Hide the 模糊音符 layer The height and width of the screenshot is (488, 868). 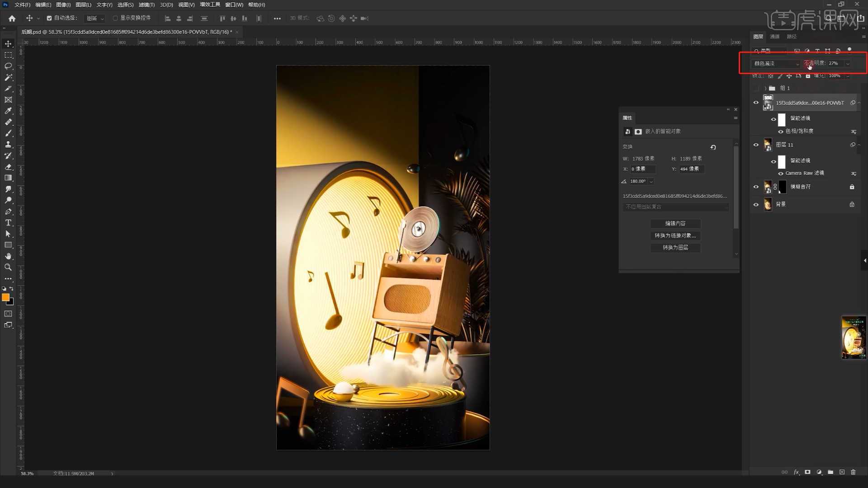pos(756,187)
